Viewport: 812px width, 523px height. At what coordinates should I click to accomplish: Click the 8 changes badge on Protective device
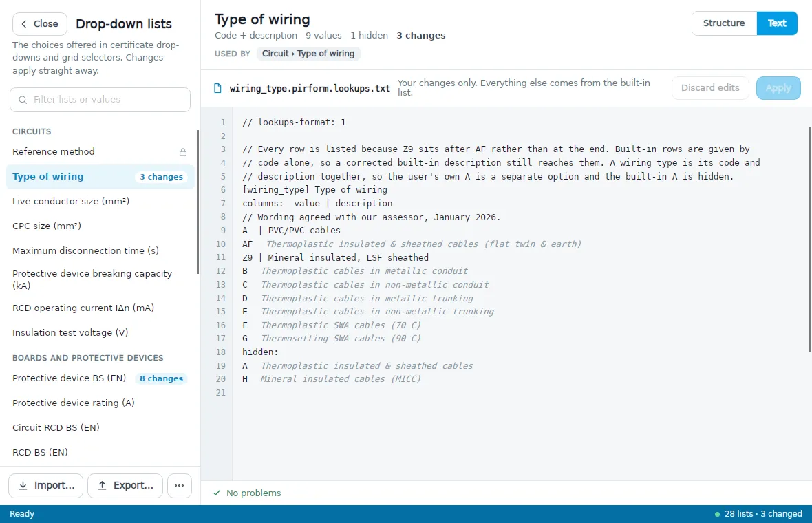(161, 378)
